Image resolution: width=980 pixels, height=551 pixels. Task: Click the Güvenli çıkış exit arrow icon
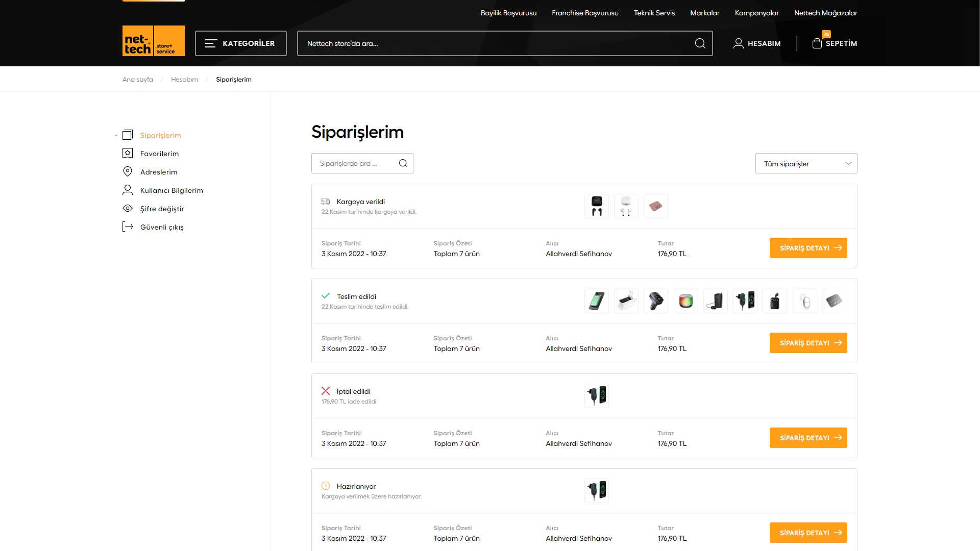point(128,227)
